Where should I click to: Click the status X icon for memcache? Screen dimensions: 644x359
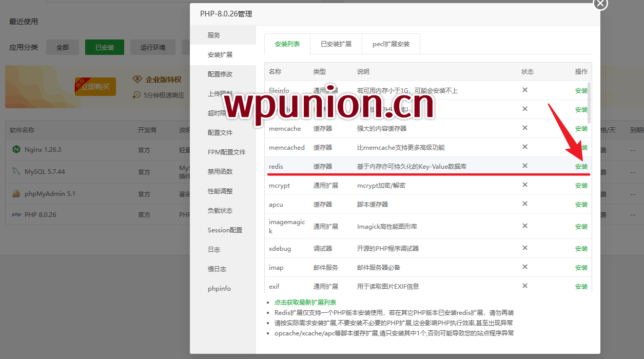(x=525, y=128)
